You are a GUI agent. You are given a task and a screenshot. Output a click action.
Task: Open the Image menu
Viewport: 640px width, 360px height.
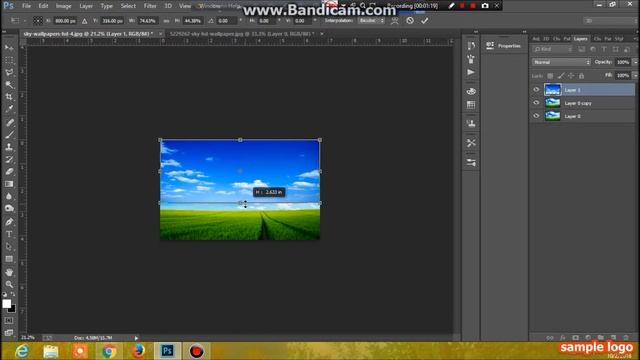click(x=63, y=6)
